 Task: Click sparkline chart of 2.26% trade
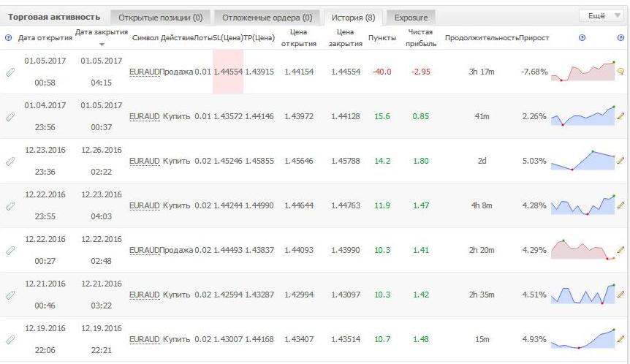click(x=583, y=116)
